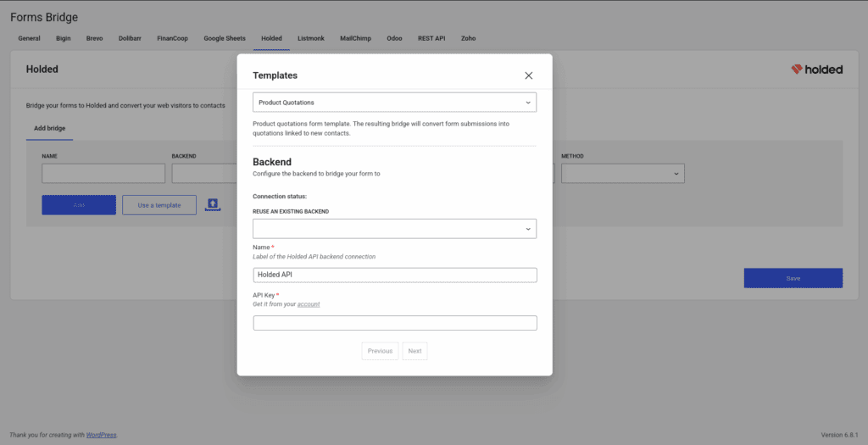
Task: Switch to the MailChimp tab
Action: [x=355, y=38]
